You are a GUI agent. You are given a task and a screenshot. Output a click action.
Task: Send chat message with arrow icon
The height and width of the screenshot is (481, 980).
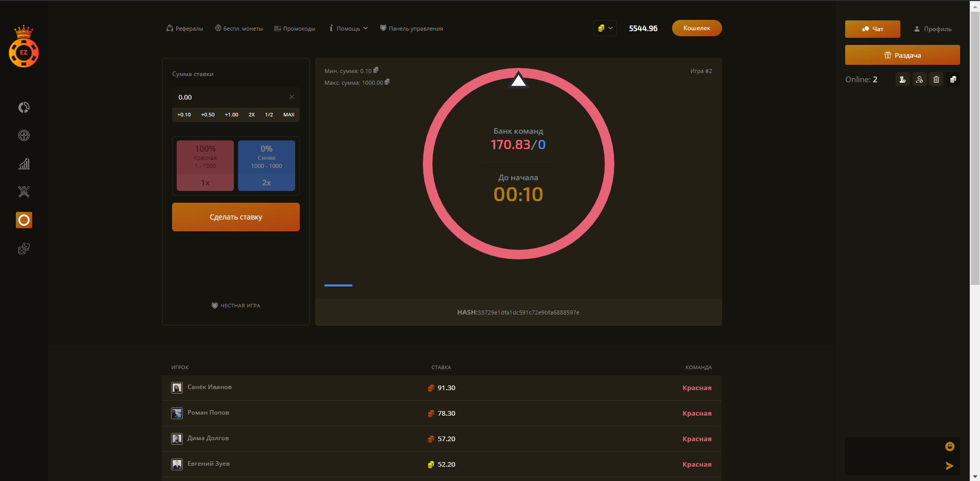click(949, 466)
